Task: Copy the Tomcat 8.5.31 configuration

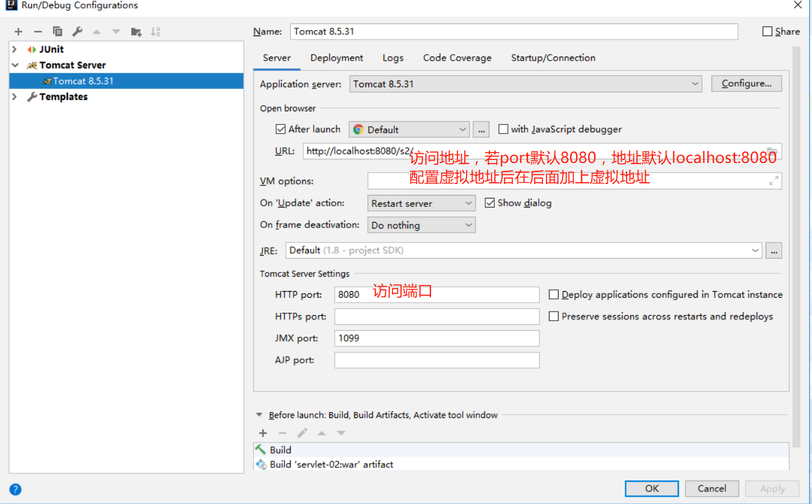Action: (x=57, y=31)
